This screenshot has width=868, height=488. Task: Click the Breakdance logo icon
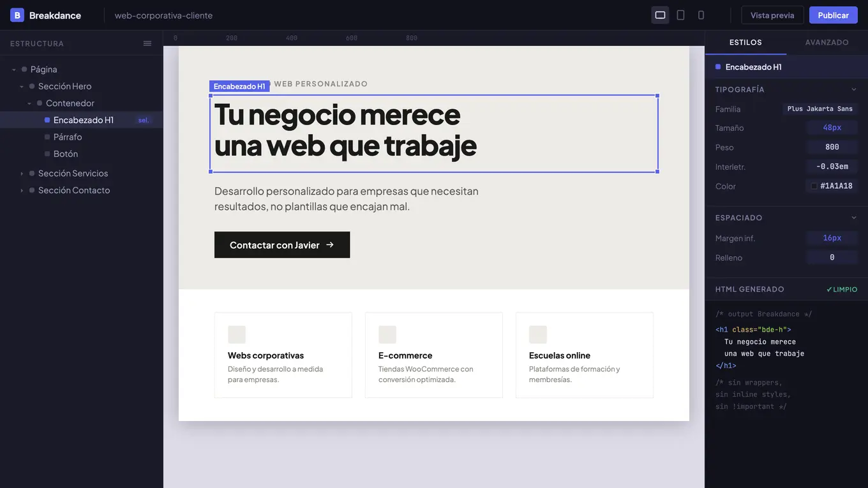coord(17,15)
